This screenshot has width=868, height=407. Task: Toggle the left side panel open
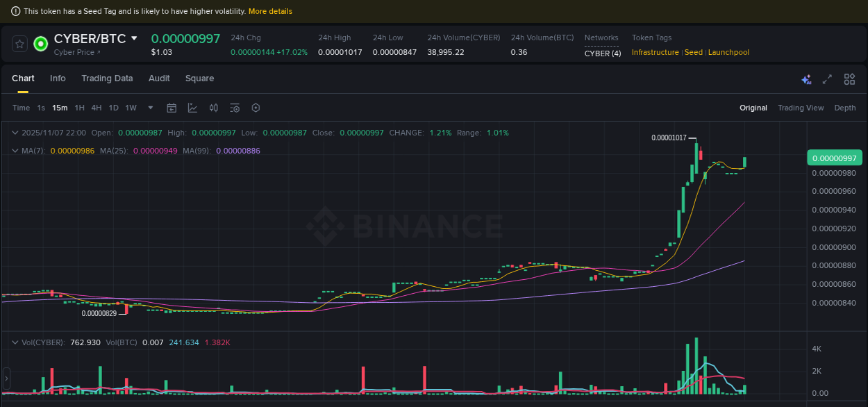(x=6, y=380)
